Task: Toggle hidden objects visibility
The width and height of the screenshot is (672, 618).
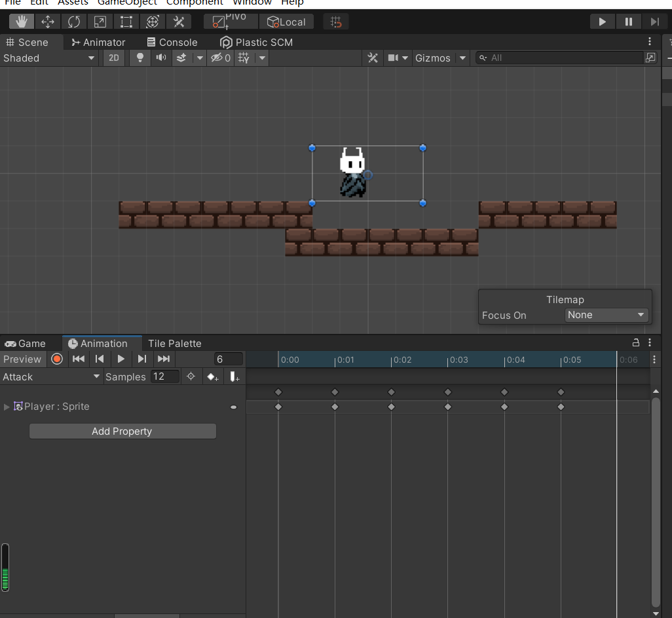Action: pyautogui.click(x=221, y=58)
